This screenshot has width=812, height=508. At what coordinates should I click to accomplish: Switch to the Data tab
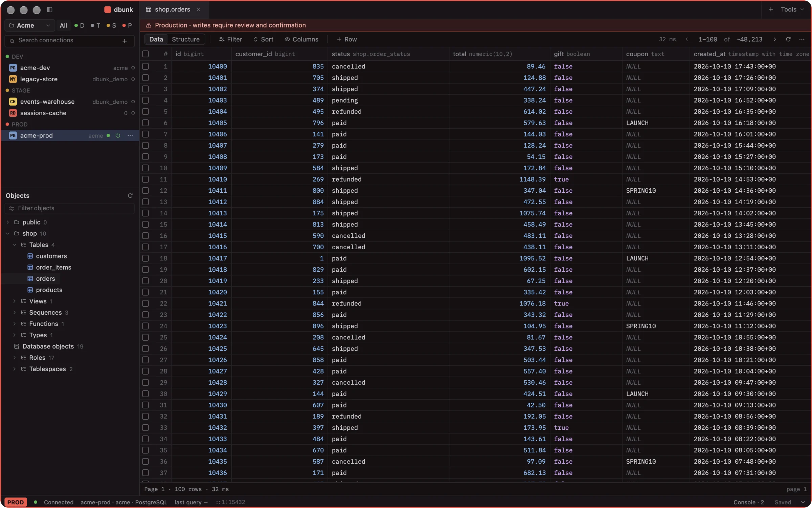coord(156,39)
